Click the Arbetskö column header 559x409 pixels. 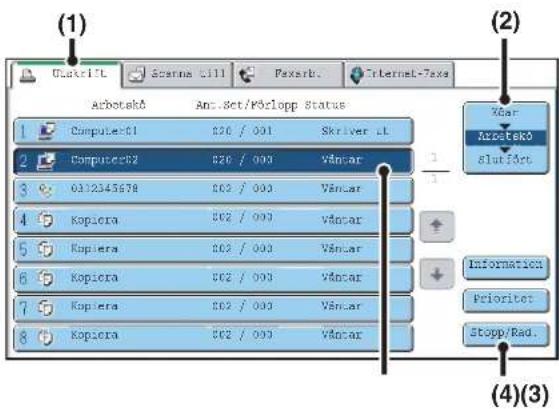[118, 105]
